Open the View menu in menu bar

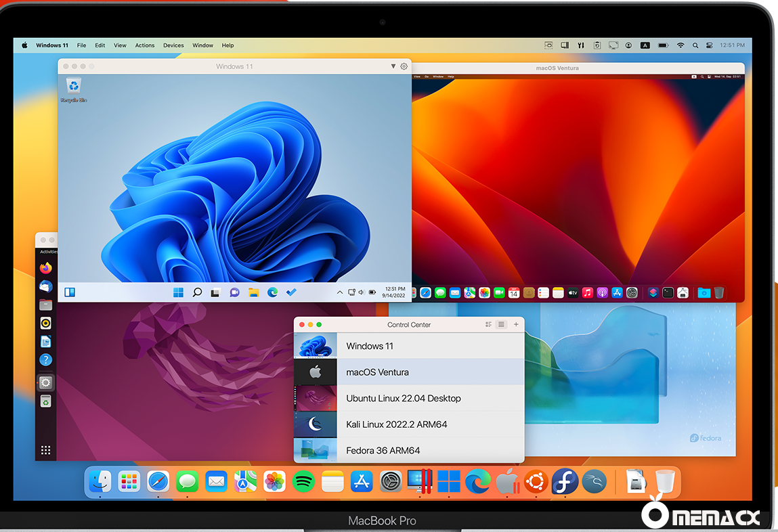click(120, 45)
